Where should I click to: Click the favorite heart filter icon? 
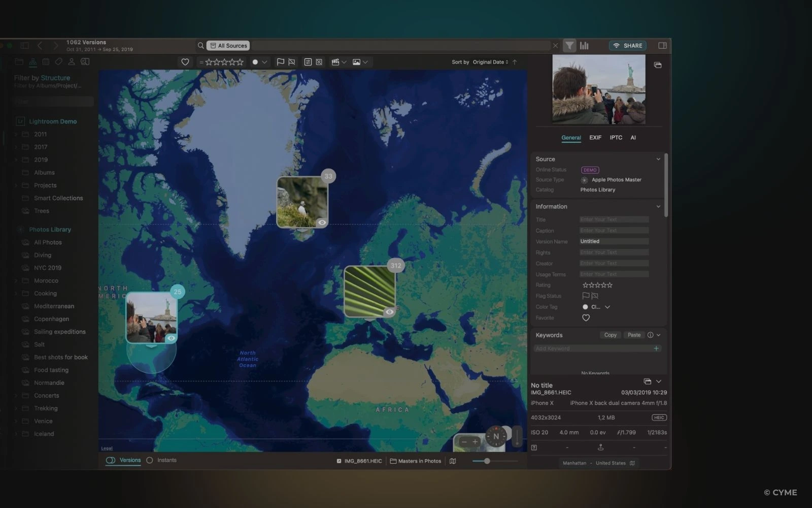click(x=185, y=62)
